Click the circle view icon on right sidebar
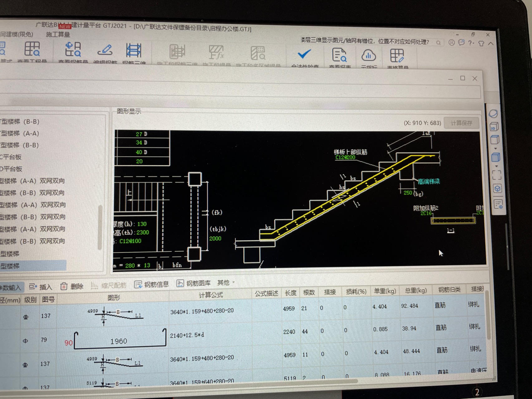Viewport: 532px width, 399px height. coord(493,114)
